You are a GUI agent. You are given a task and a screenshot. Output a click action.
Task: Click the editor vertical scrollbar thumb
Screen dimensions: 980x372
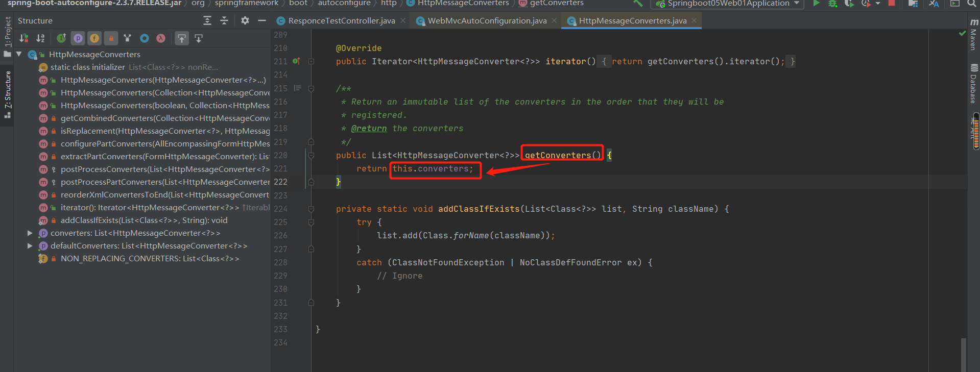(963, 355)
